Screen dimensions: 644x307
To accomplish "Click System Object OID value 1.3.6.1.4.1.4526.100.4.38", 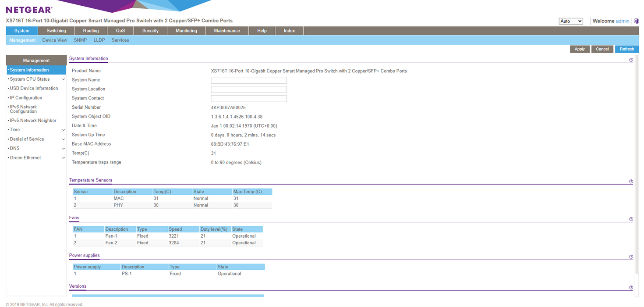I will click(x=237, y=117).
